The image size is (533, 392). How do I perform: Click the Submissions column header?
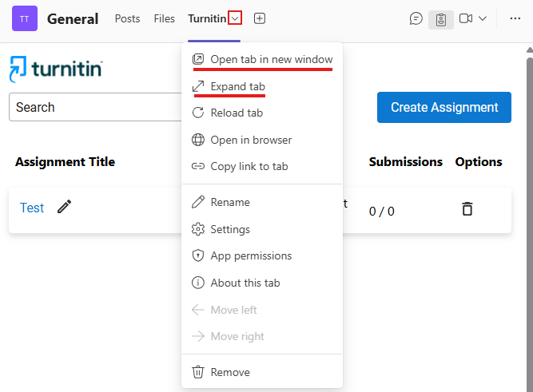[x=406, y=162]
